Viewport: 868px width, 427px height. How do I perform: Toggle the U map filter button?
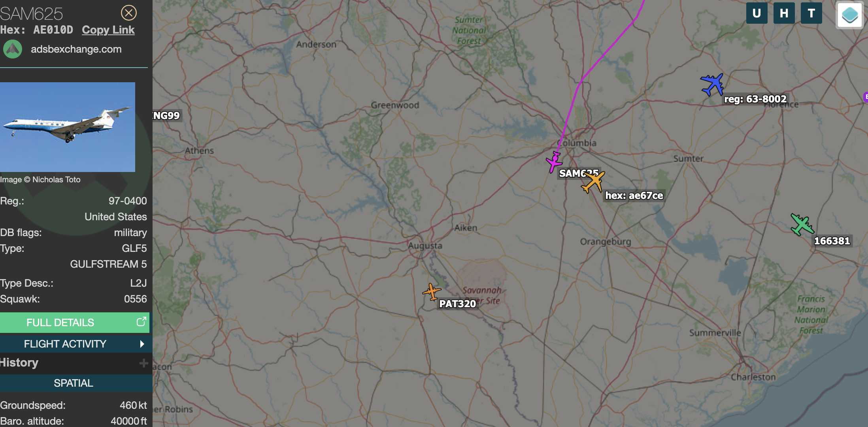pos(757,13)
